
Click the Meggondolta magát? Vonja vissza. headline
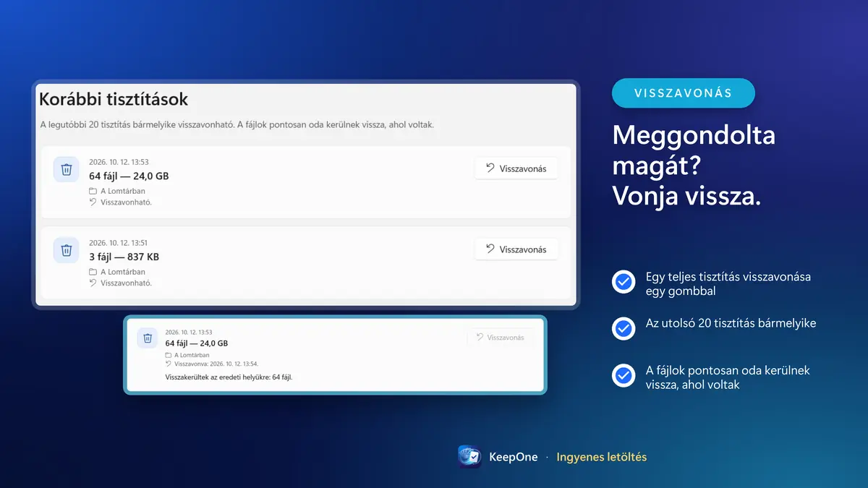[x=694, y=166]
